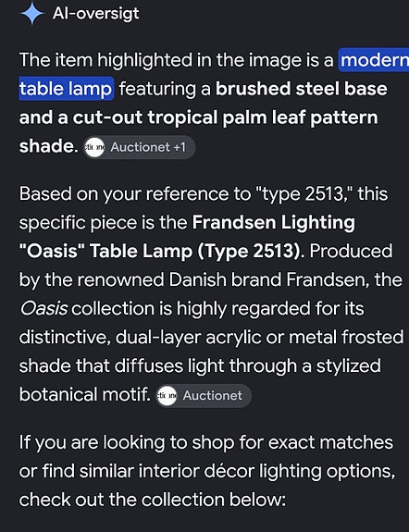The image size is (409, 532).
Task: Open the Auctionet +1 source chip
Action: [x=140, y=148]
